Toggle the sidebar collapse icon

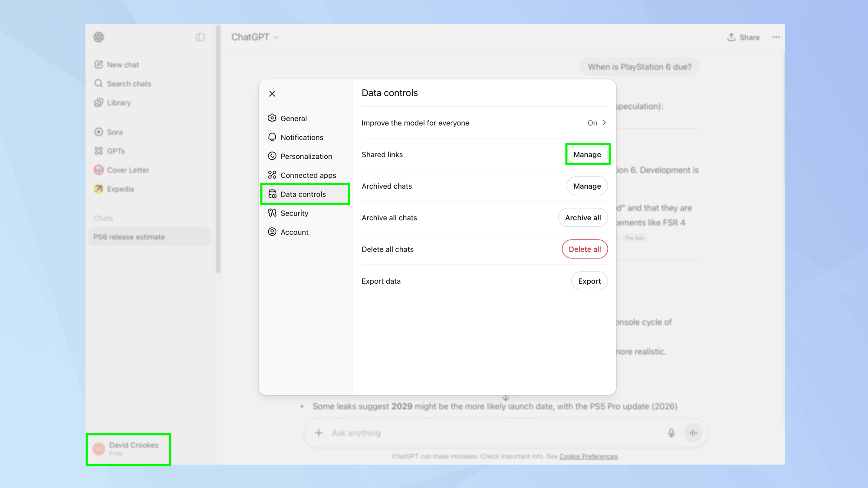point(200,37)
